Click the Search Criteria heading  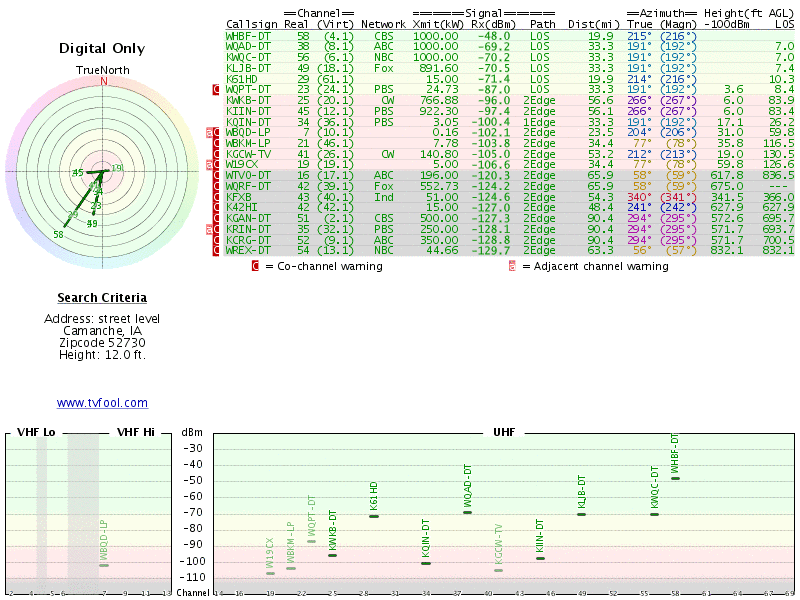tap(102, 297)
